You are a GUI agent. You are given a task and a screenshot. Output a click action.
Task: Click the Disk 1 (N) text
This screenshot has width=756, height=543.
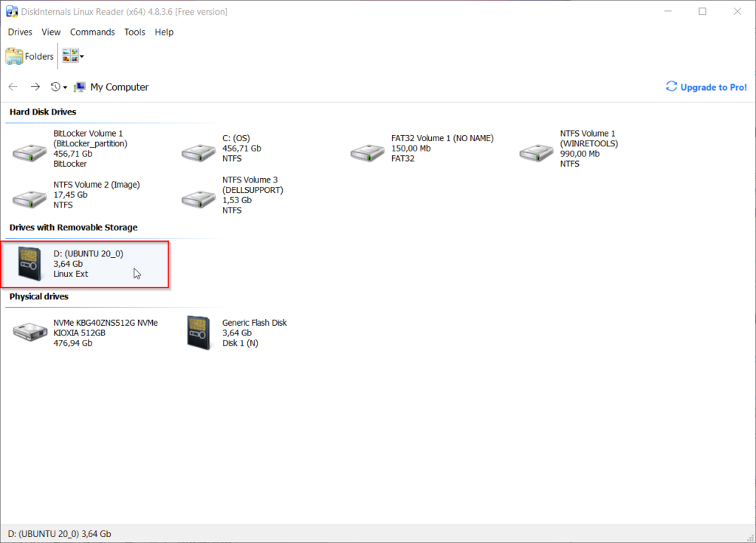[240, 343]
